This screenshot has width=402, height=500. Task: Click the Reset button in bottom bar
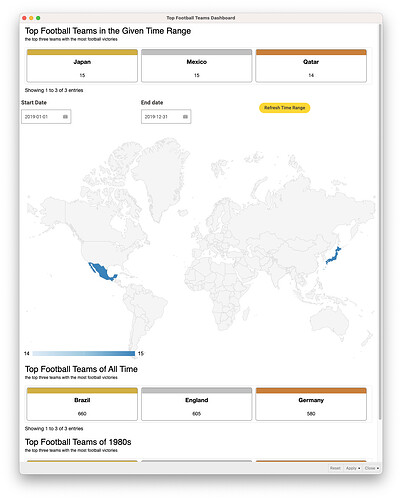click(x=335, y=468)
